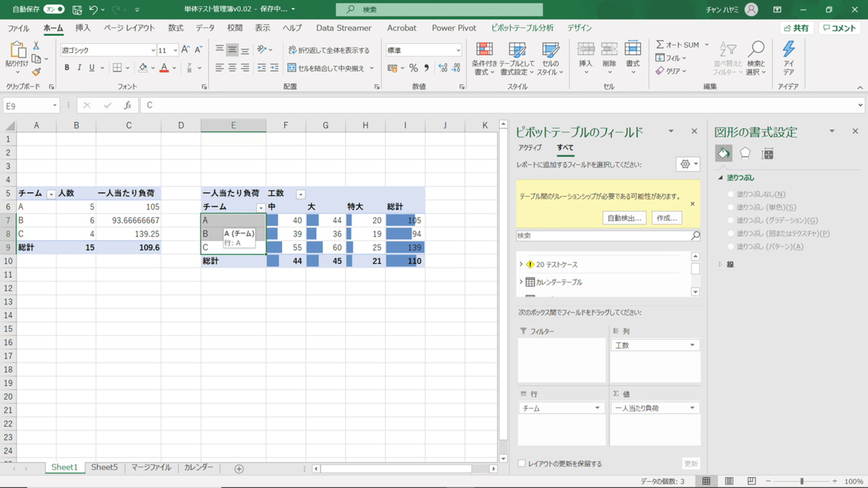Click the Increase Font Size icon
This screenshot has width=868, height=488.
(x=186, y=50)
